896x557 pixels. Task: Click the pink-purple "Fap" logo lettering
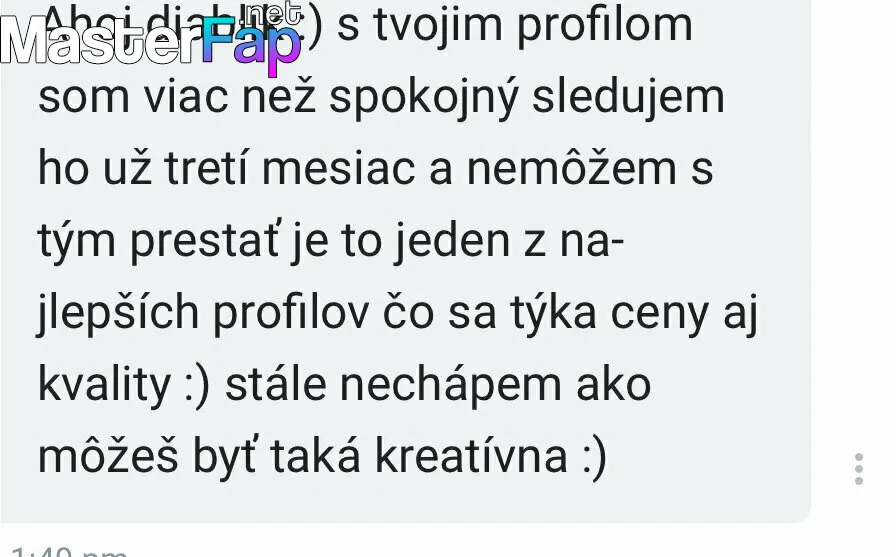pos(251,46)
